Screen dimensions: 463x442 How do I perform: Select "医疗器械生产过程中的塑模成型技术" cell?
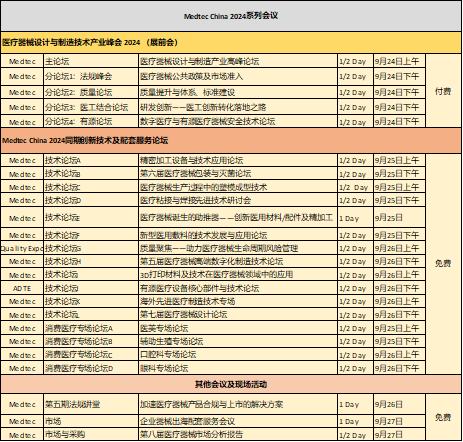click(238, 187)
